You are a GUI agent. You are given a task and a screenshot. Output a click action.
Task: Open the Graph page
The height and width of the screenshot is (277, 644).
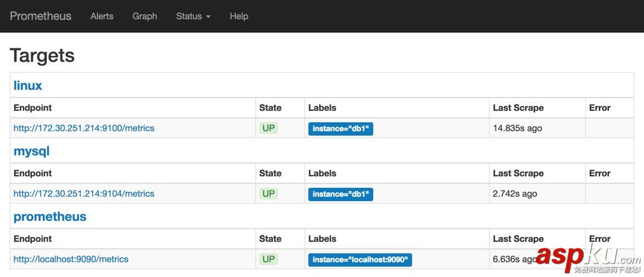pyautogui.click(x=145, y=16)
